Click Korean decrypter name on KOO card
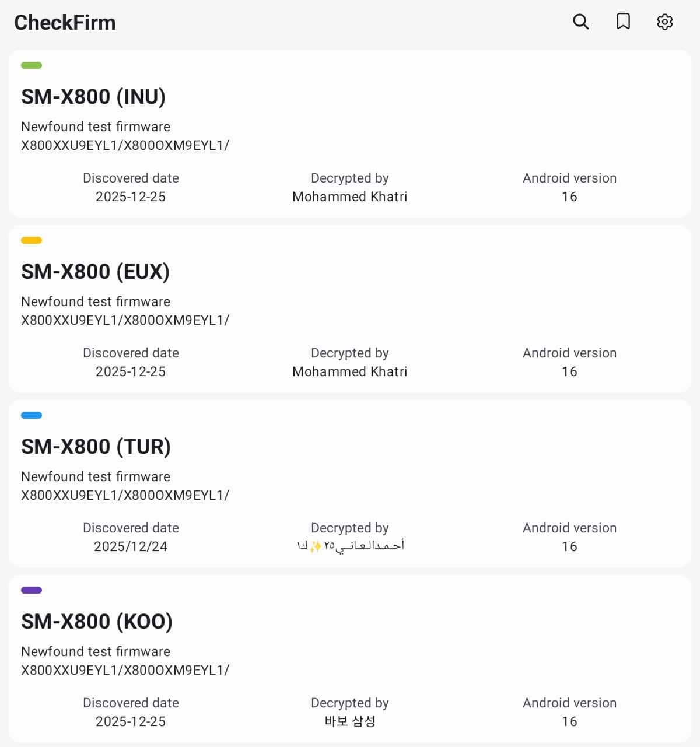 349,721
